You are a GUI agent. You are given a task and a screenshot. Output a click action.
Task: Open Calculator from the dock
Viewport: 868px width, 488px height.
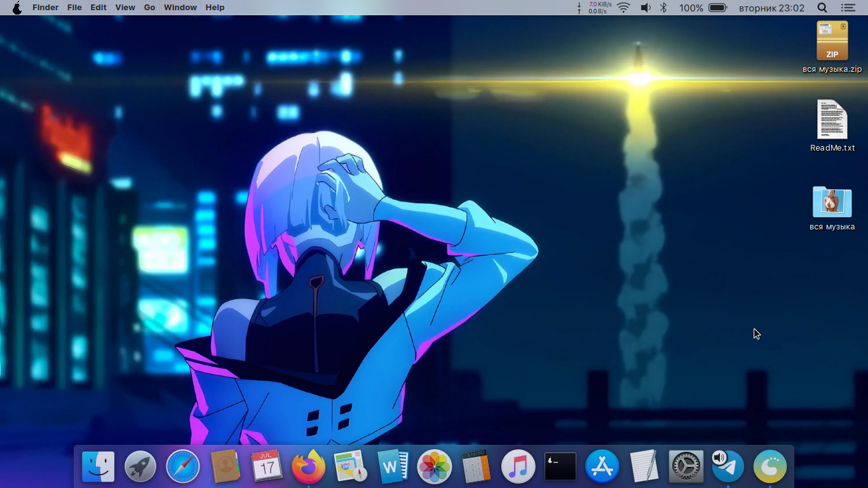click(x=476, y=467)
